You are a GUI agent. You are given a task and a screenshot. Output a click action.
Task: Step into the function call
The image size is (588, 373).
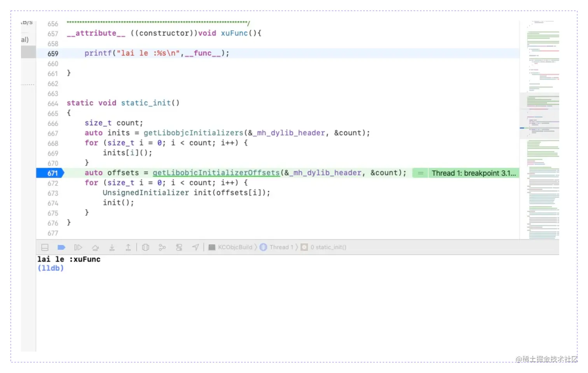112,247
